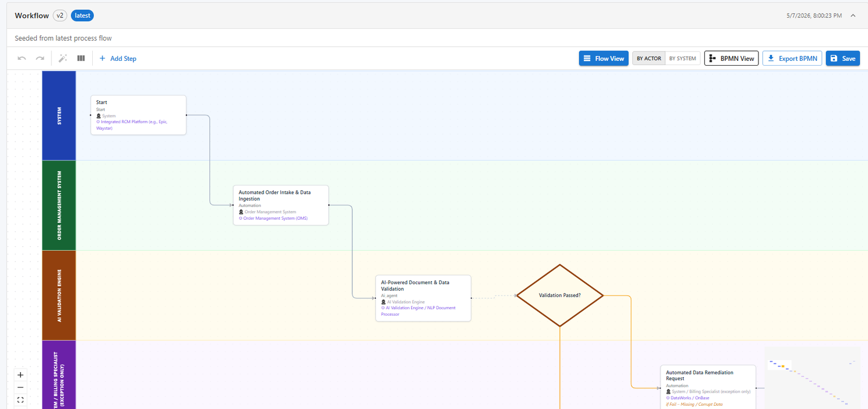Click the Workflow title
Viewport: 868px width, 409px height.
pos(32,16)
